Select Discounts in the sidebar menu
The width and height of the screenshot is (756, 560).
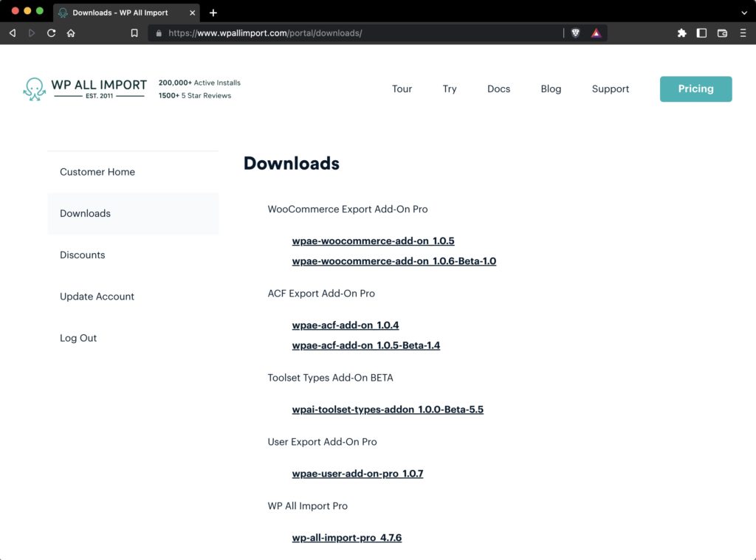(82, 255)
